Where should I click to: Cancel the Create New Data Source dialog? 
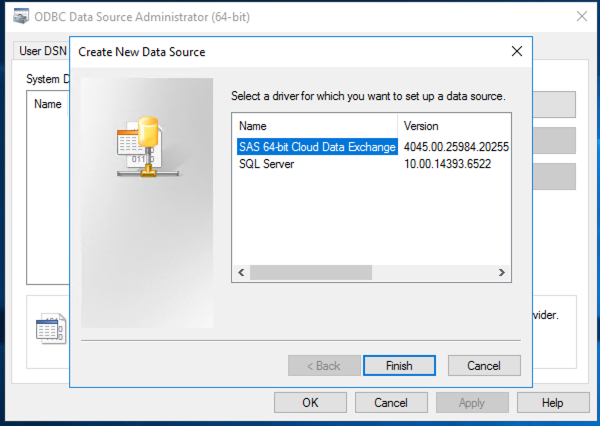pos(484,366)
